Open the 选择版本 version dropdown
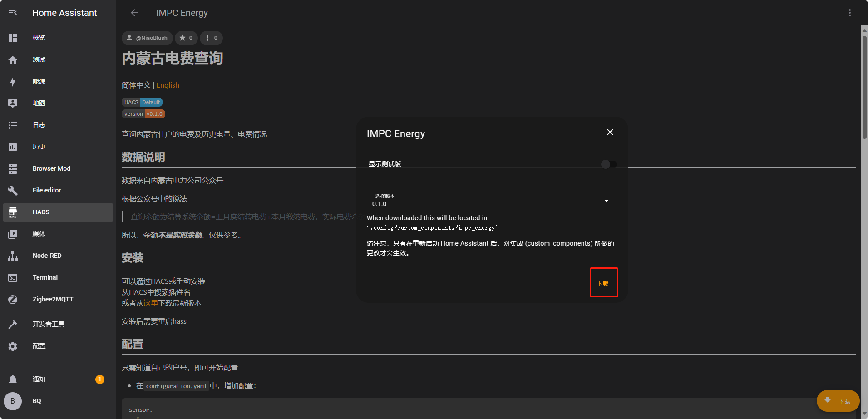 pos(606,200)
